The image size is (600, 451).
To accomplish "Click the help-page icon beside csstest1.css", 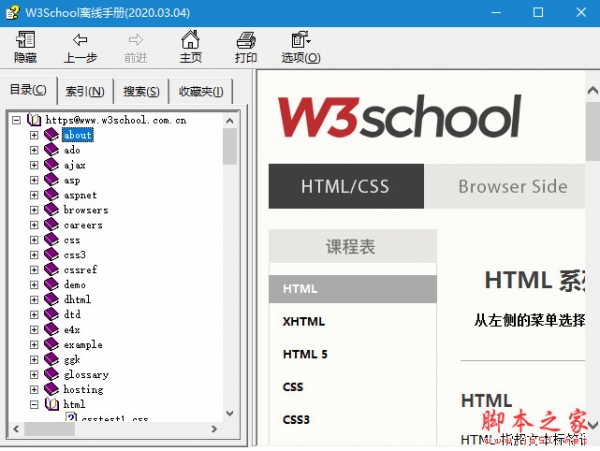I will coord(71,417).
